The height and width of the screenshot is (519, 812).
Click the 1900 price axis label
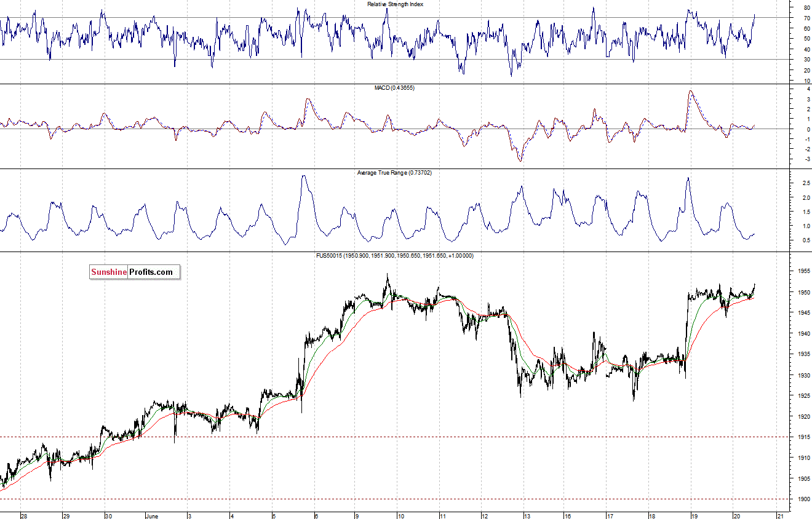803,499
